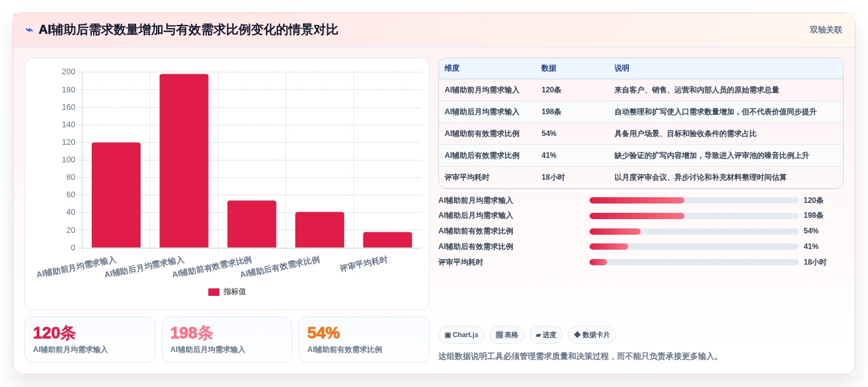The image size is (868, 387).
Task: Select the AI辅助后有效需求比例 chart bar
Action: (x=320, y=230)
